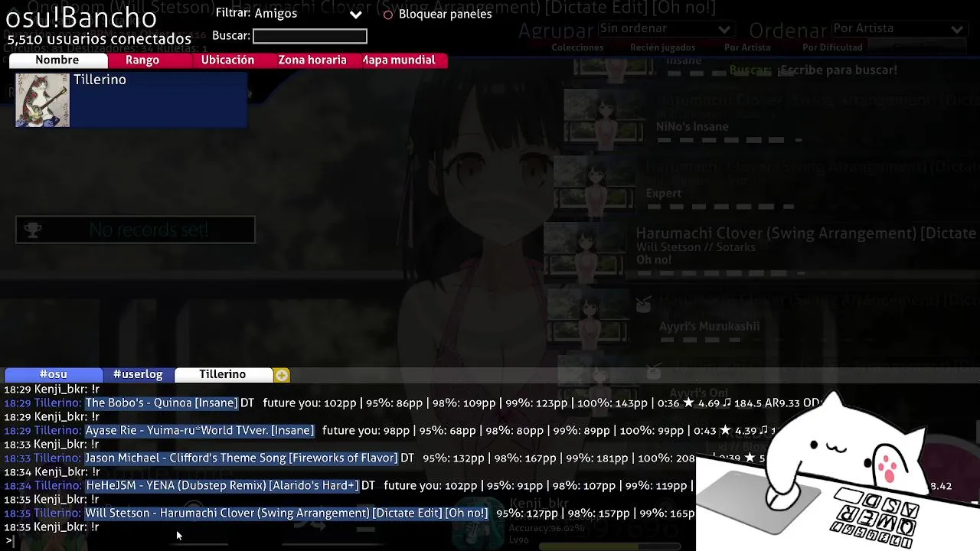
Task: Open a new chat tab with plus icon
Action: tap(282, 375)
